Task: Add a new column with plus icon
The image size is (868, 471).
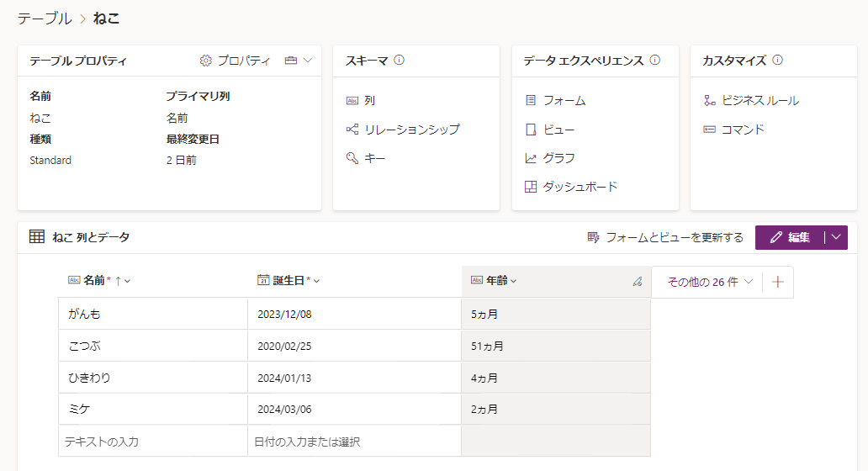Action: click(778, 283)
